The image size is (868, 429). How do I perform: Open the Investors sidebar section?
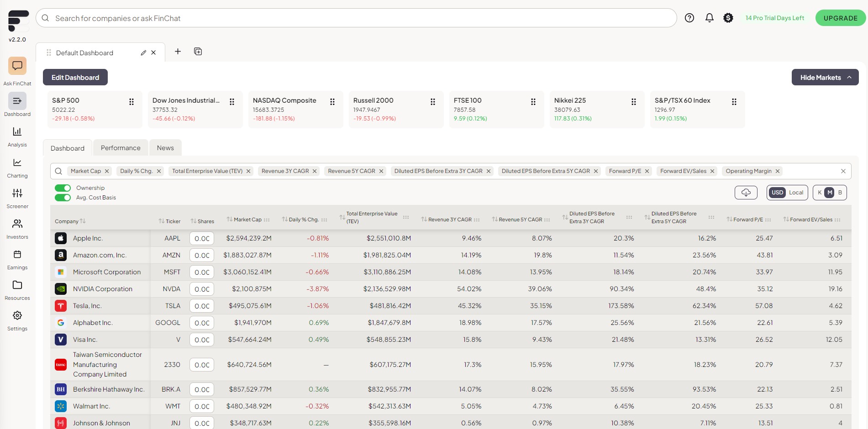[x=17, y=229]
